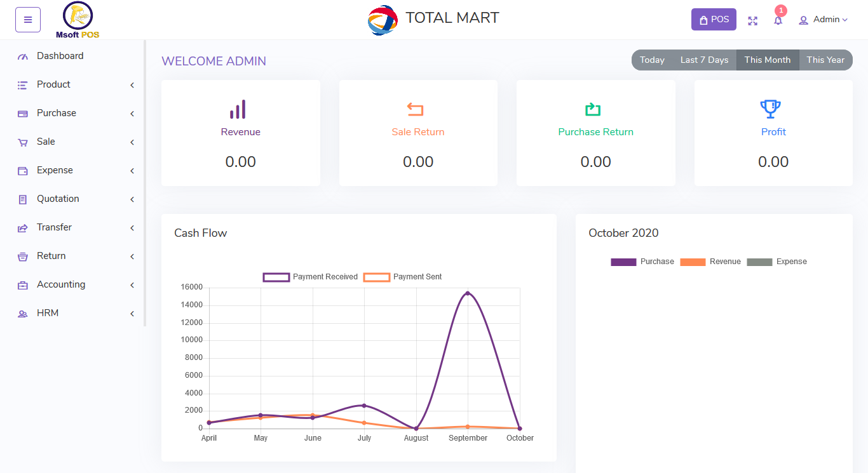Click the Revenue card label
Screen dimensions: 868x473
(241, 132)
